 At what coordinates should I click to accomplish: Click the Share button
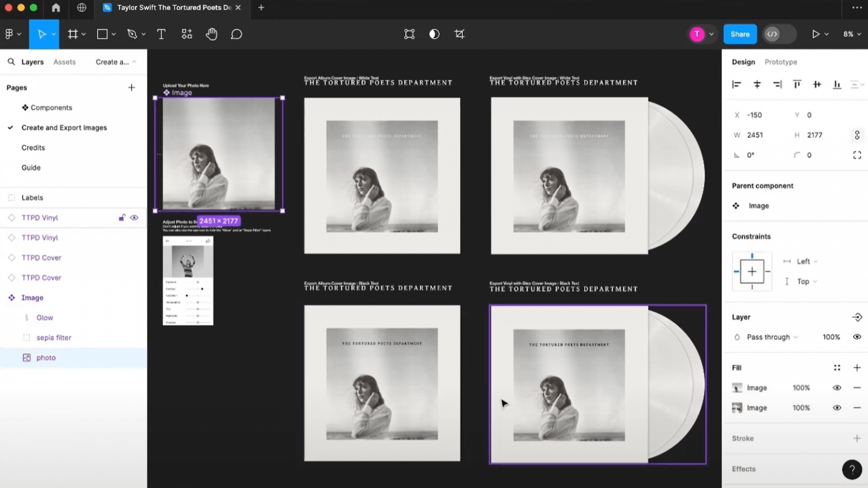click(x=740, y=34)
